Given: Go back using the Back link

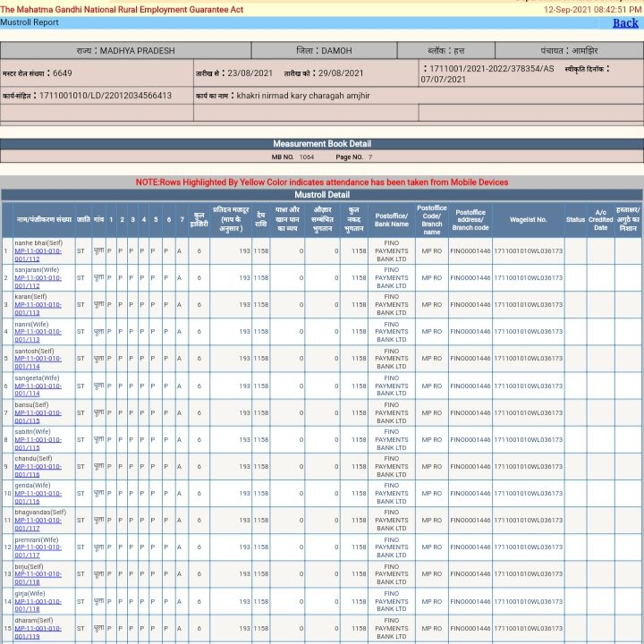Looking at the screenshot, I should tap(625, 23).
